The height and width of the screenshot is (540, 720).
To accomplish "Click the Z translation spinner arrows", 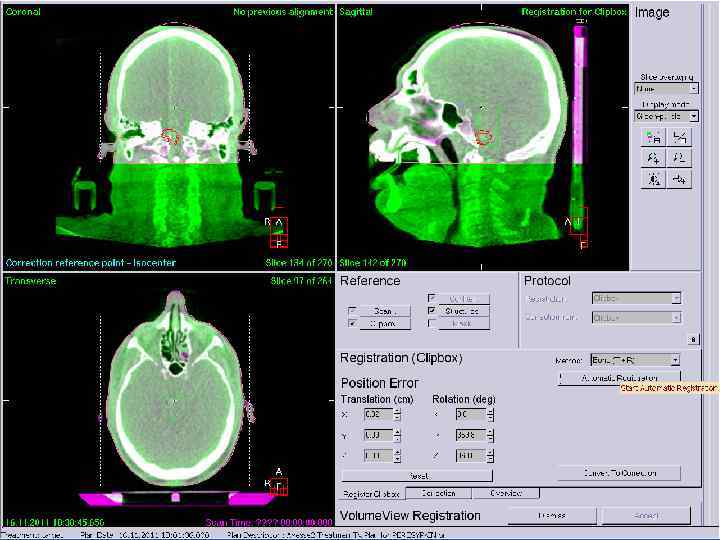I will point(397,455).
